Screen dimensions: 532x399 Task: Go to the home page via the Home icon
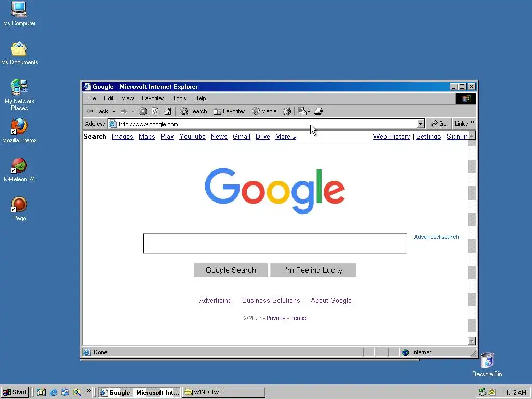168,111
